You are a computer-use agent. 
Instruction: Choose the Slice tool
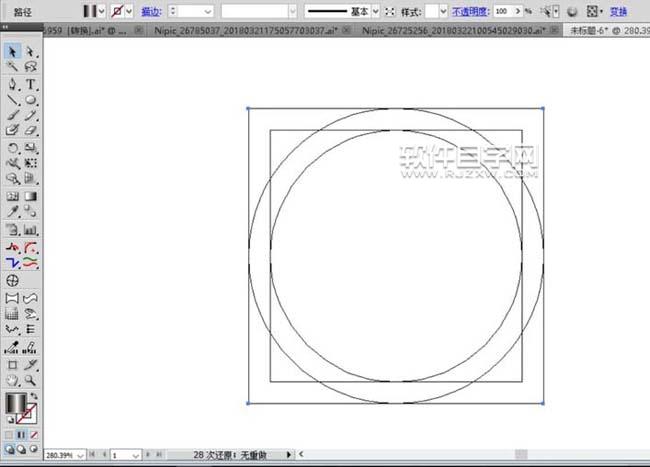click(x=30, y=365)
